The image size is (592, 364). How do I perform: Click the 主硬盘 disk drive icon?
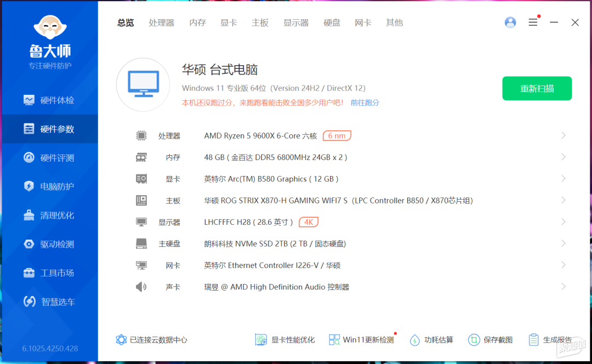[x=141, y=243]
